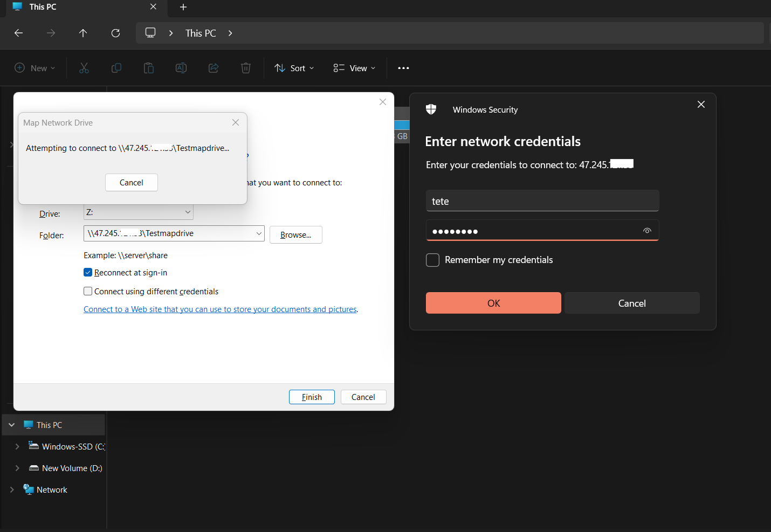Open the See more ellipsis menu

(x=403, y=68)
